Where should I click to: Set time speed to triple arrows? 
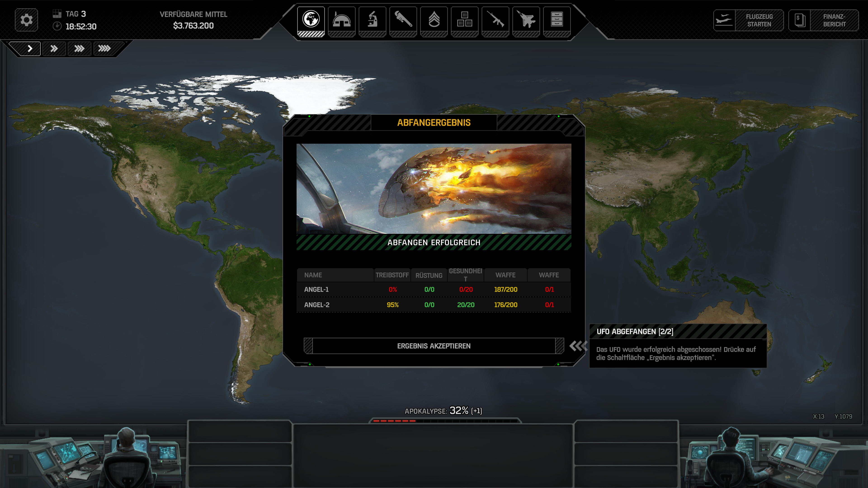(x=79, y=49)
